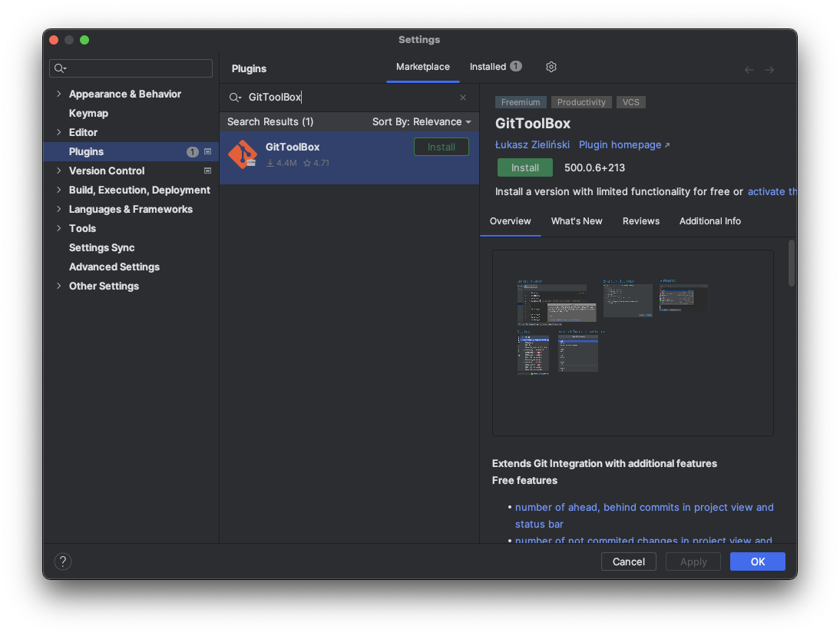
Task: Open the Reviews tab
Action: tap(640, 221)
